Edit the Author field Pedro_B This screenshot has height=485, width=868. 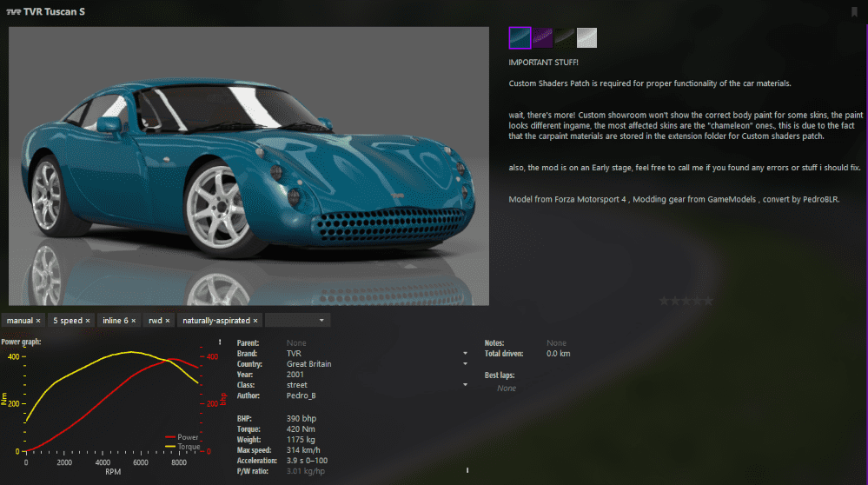pyautogui.click(x=301, y=395)
